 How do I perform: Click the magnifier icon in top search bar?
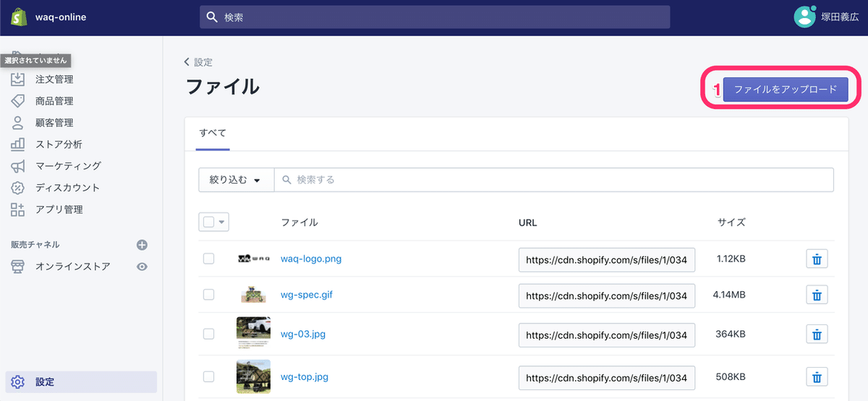tap(212, 17)
